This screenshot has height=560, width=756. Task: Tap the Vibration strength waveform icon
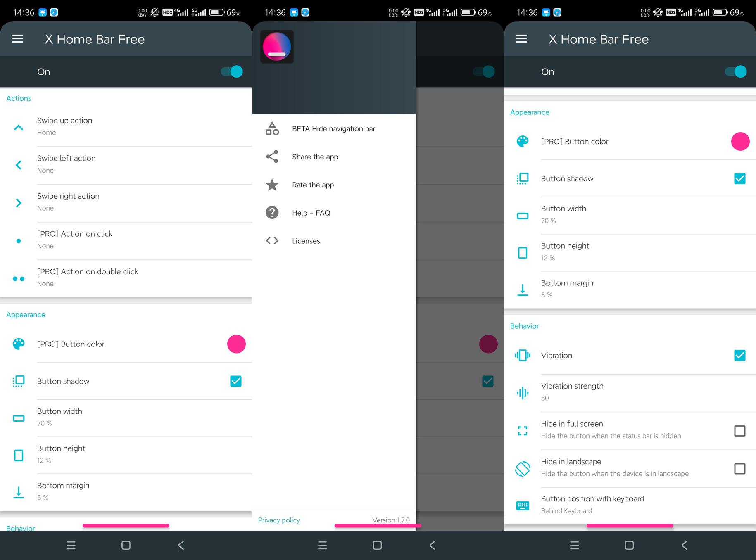click(523, 393)
